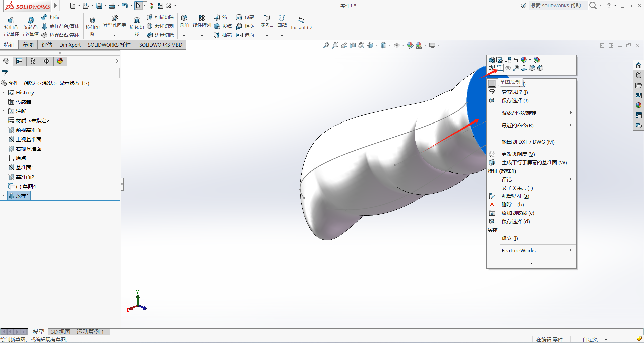The width and height of the screenshot is (644, 343).
Task: Expand the 放样1 feature node
Action: pos(3,196)
